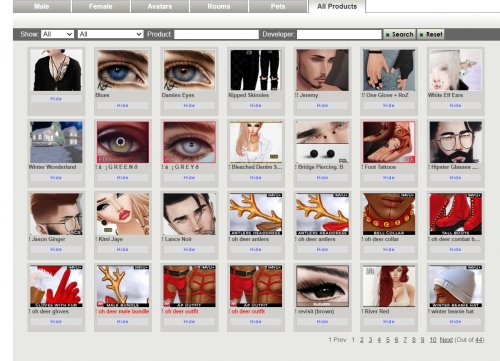
Task: Open the winter beanie hat thumbnail
Action: pyautogui.click(x=455, y=286)
